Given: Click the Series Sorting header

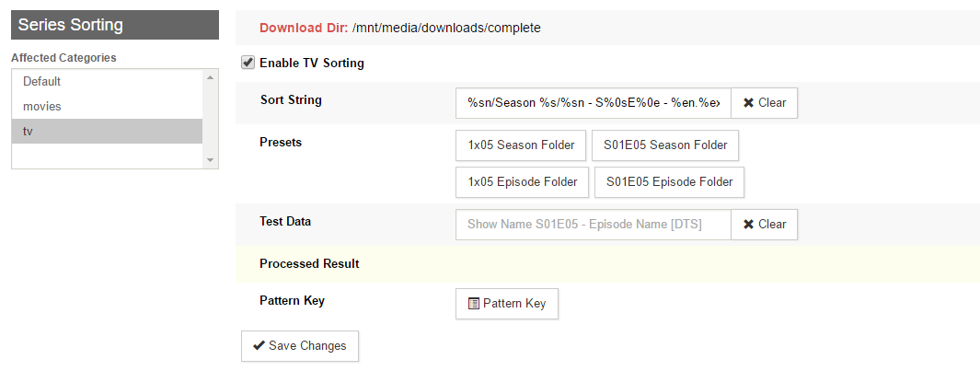Looking at the screenshot, I should click(115, 25).
